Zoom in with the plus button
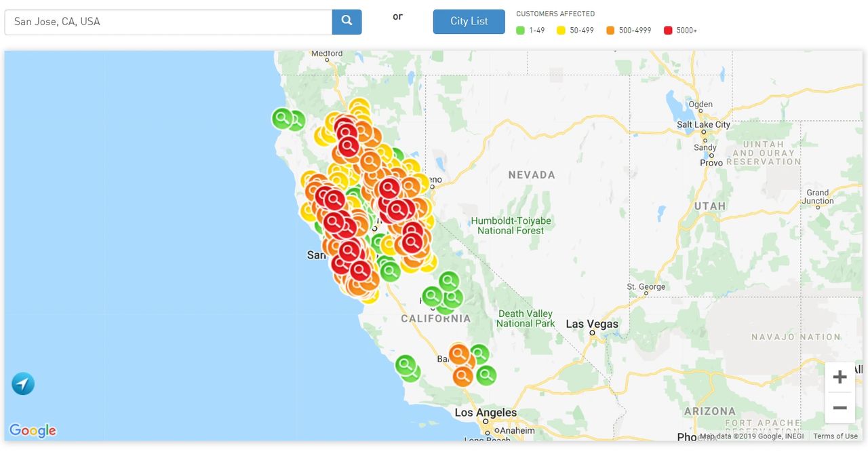 point(840,377)
